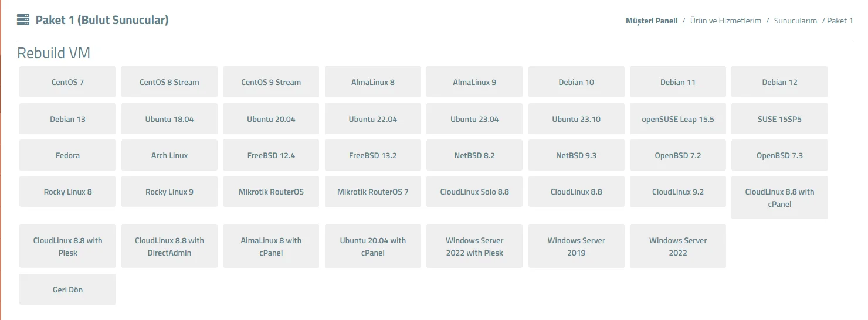This screenshot has height=320, width=868.
Task: Select AlmaLinux 8 image
Action: [x=373, y=82]
